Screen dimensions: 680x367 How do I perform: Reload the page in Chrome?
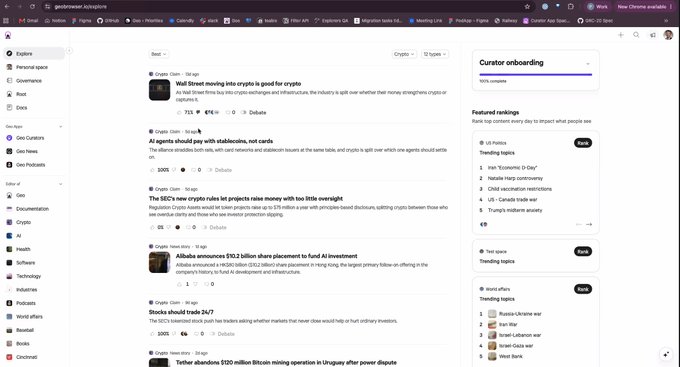[33, 7]
